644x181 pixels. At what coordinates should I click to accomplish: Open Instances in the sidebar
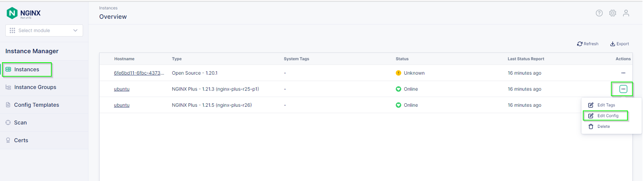pyautogui.click(x=27, y=69)
